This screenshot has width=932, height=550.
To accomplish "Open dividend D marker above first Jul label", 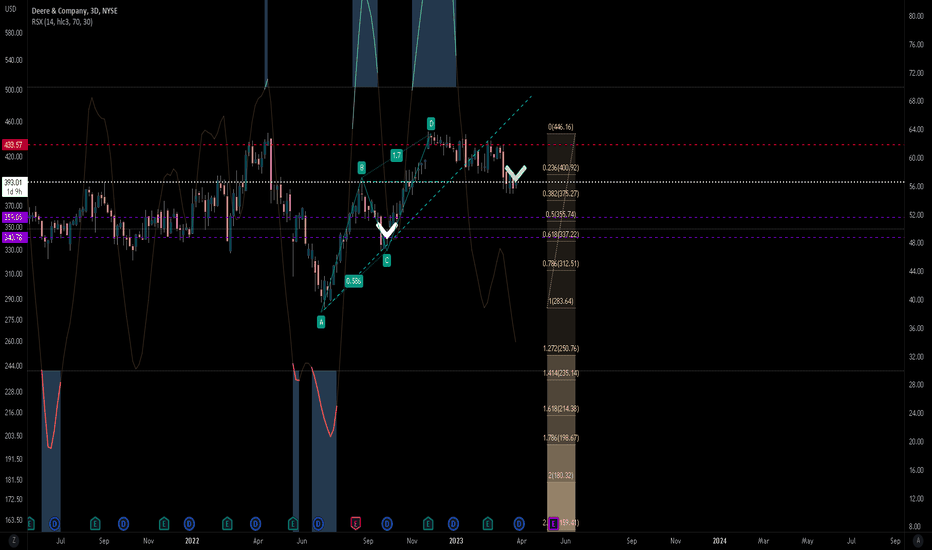I will click(x=54, y=524).
